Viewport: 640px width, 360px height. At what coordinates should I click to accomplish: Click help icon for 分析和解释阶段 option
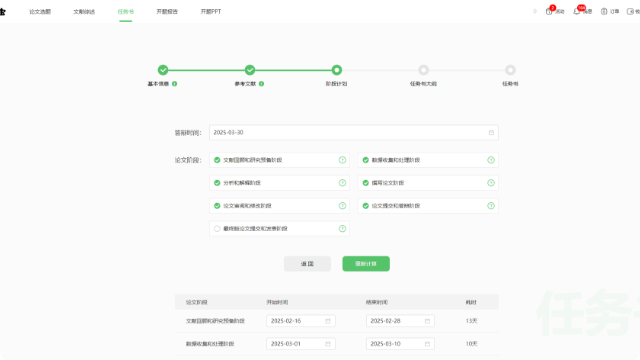pyautogui.click(x=342, y=183)
